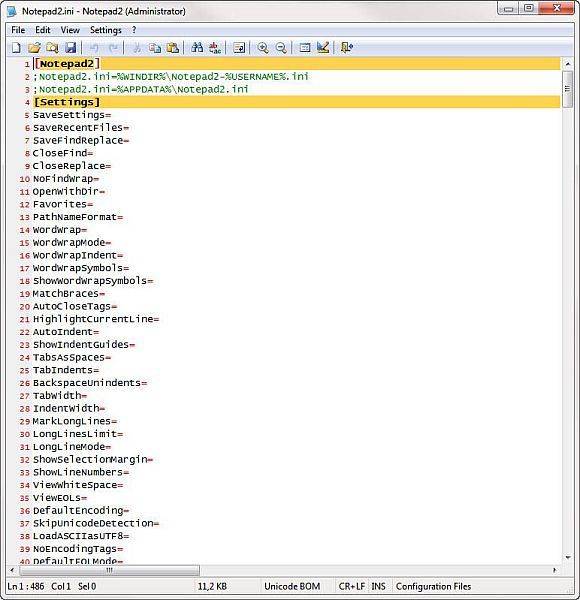Toggle the Word Wrap toolbar icon
The height and width of the screenshot is (600, 580).
(x=239, y=48)
